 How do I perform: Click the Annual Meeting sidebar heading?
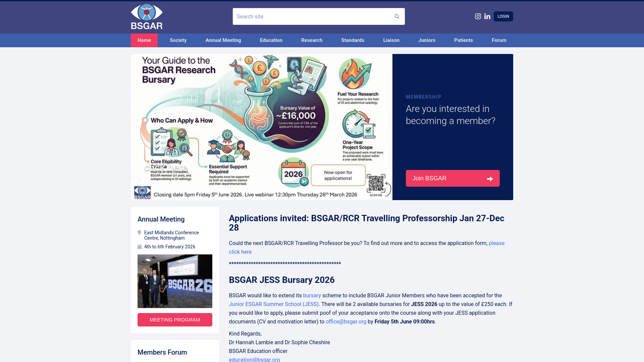click(161, 219)
